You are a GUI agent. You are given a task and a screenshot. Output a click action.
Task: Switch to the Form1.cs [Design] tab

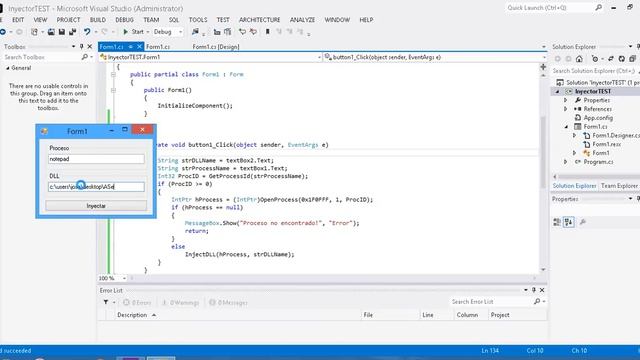[216, 47]
